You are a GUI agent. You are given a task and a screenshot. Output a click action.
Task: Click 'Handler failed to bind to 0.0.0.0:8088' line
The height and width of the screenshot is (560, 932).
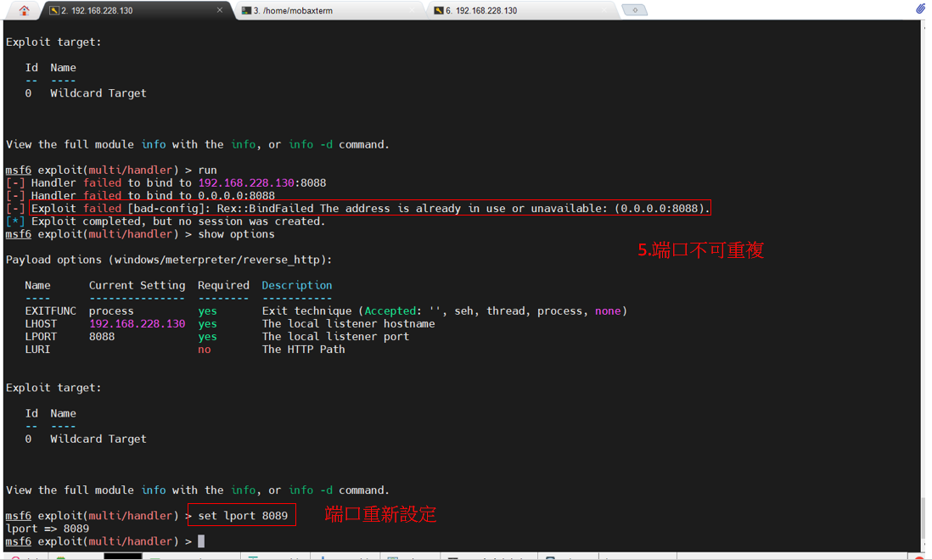(x=153, y=195)
